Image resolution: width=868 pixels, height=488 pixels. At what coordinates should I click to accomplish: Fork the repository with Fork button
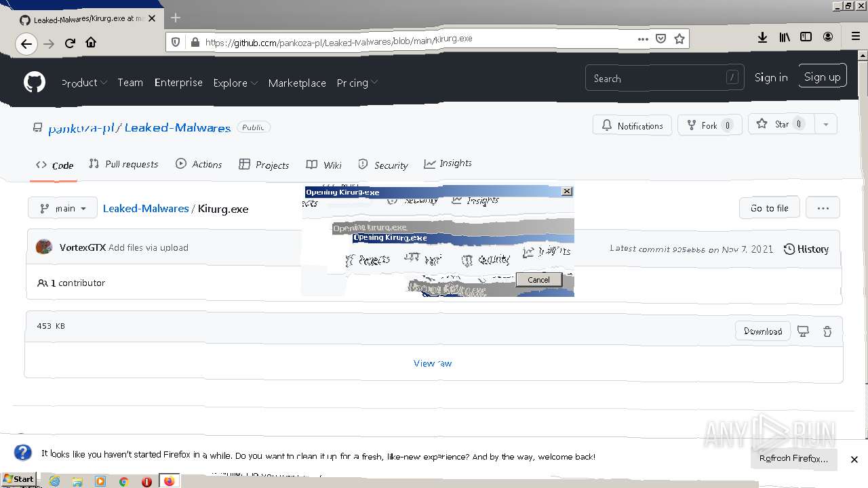709,125
